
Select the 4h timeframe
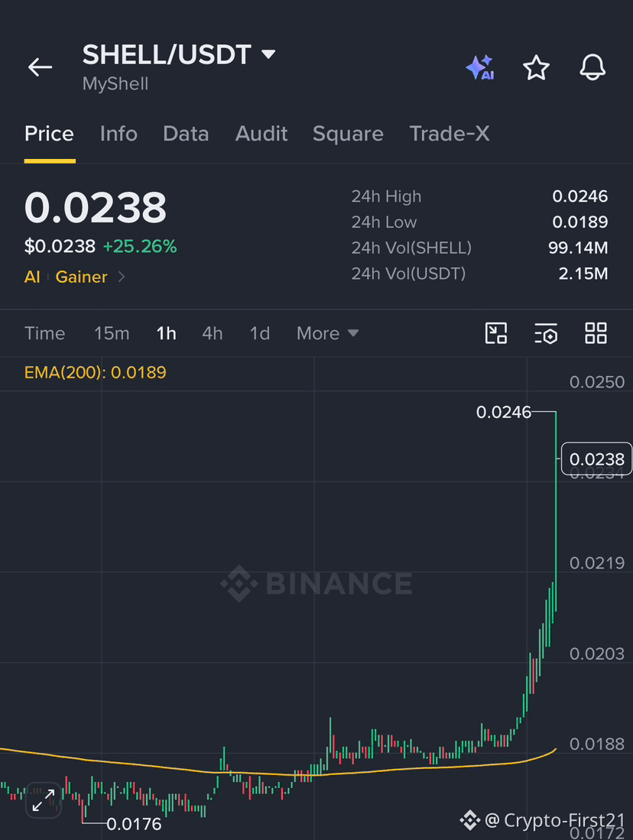(x=213, y=333)
